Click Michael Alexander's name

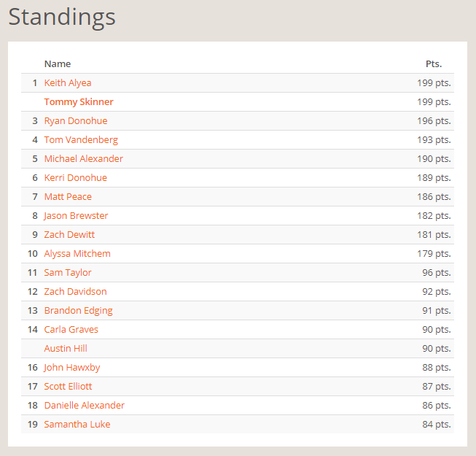[x=84, y=159]
